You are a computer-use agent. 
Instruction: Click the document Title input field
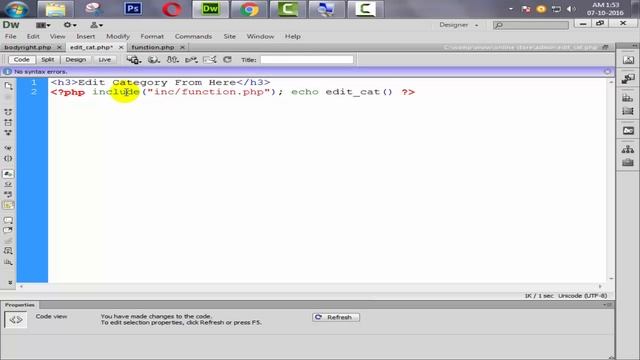307,60
